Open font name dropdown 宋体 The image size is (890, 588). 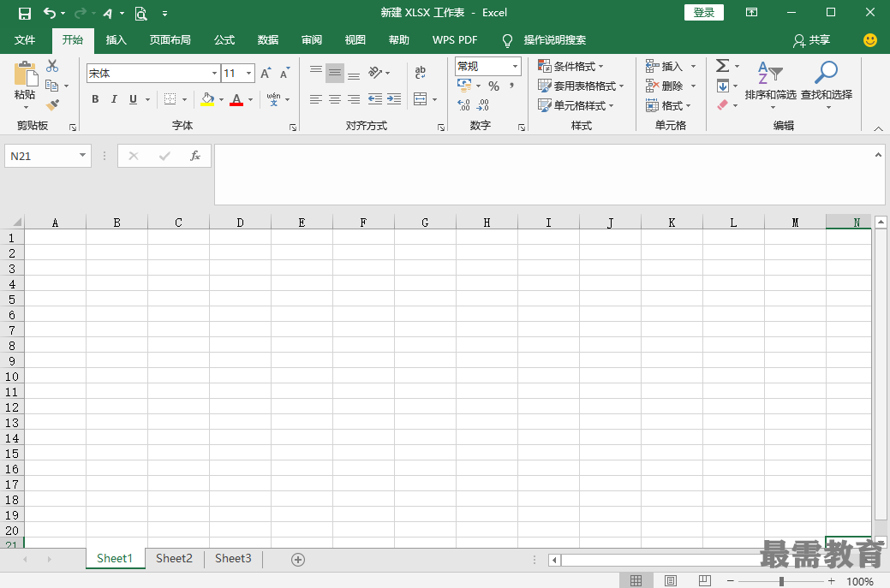pos(214,73)
